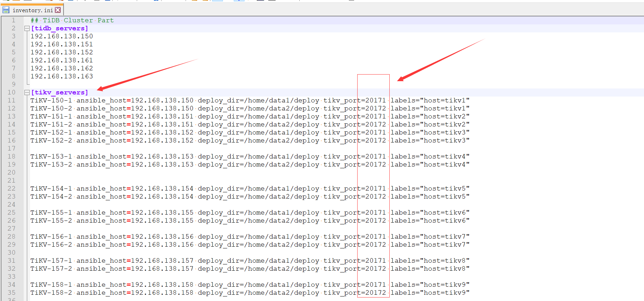Click line number 1 in the margin

tap(14, 20)
